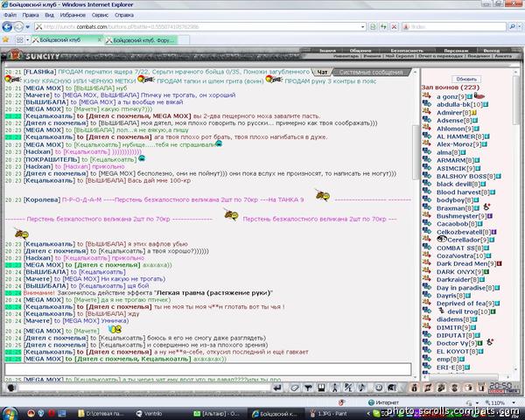Image resolution: width=525 pixels, height=420 pixels.
Task: Click the smiley face emoticons icon
Action: point(379,388)
